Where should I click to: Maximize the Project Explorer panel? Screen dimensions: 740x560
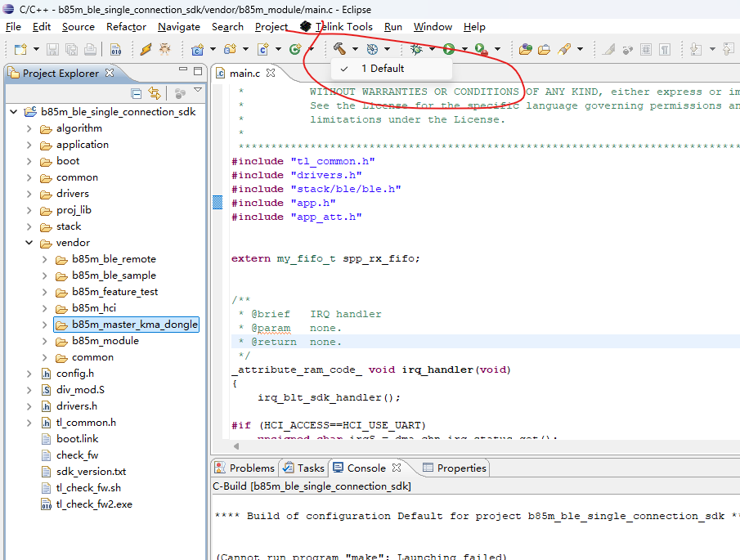(x=198, y=71)
